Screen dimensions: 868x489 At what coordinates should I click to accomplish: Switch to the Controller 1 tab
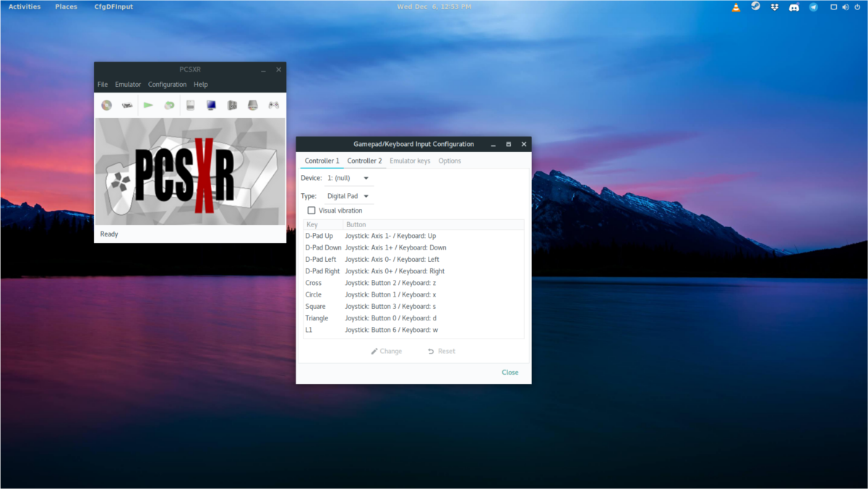(x=322, y=161)
